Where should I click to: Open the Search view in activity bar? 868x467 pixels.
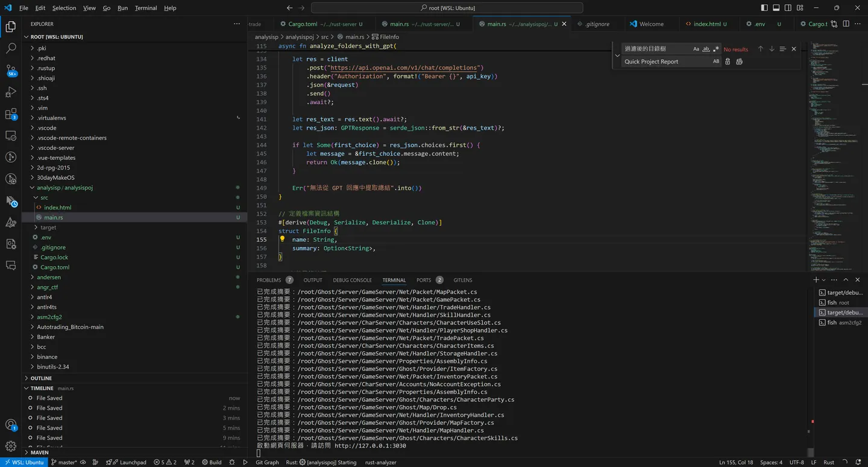click(x=11, y=49)
